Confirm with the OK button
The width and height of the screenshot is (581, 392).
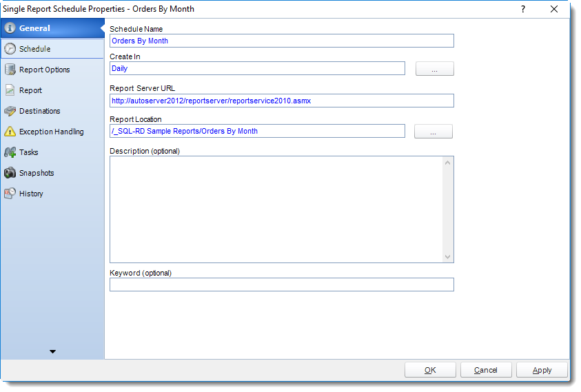tap(430, 370)
